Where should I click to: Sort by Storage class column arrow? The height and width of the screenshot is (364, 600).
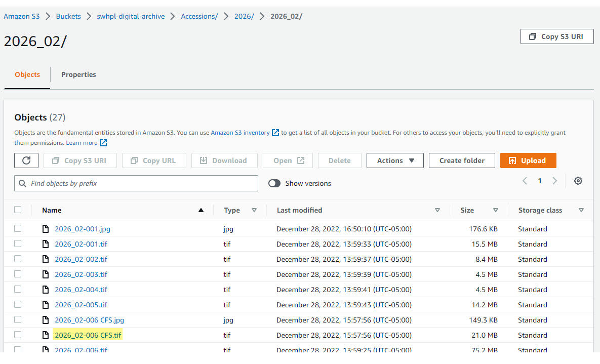point(581,210)
